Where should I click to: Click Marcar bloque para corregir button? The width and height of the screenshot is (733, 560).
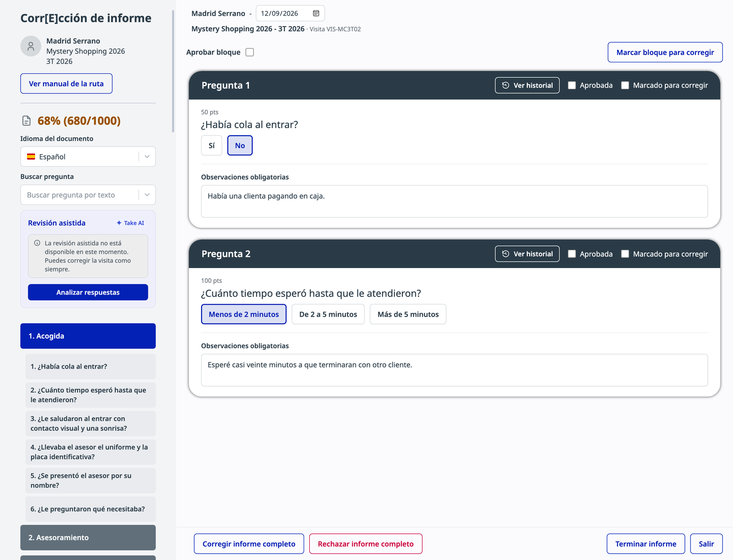(x=665, y=52)
